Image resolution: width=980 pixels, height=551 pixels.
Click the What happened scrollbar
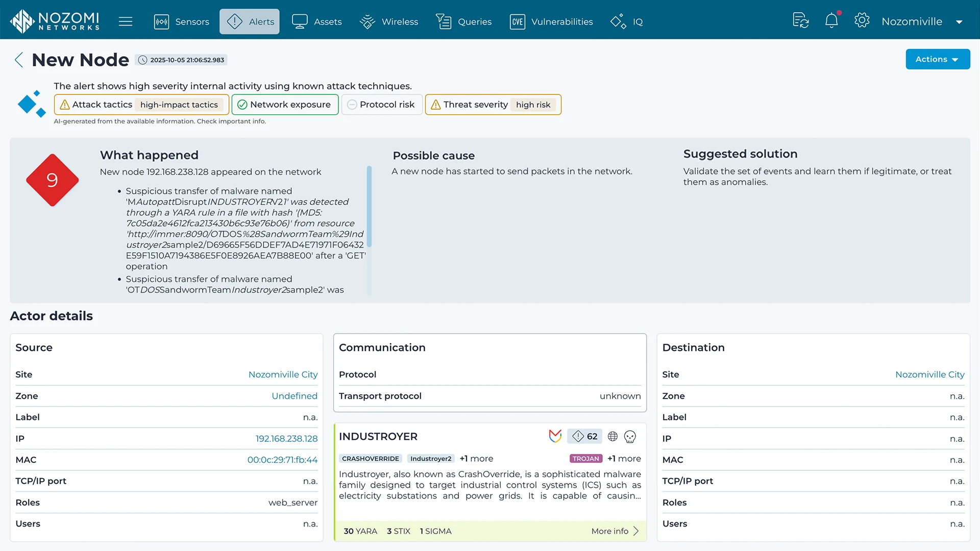click(x=369, y=206)
